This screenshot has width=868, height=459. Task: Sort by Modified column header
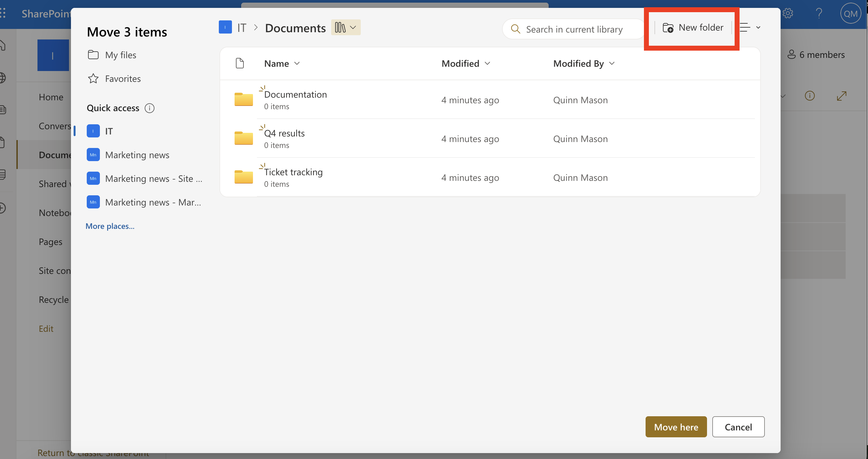point(466,63)
